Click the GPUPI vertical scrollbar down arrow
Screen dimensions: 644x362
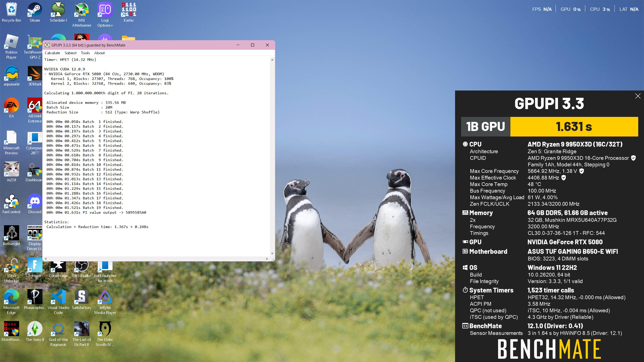[x=272, y=253]
